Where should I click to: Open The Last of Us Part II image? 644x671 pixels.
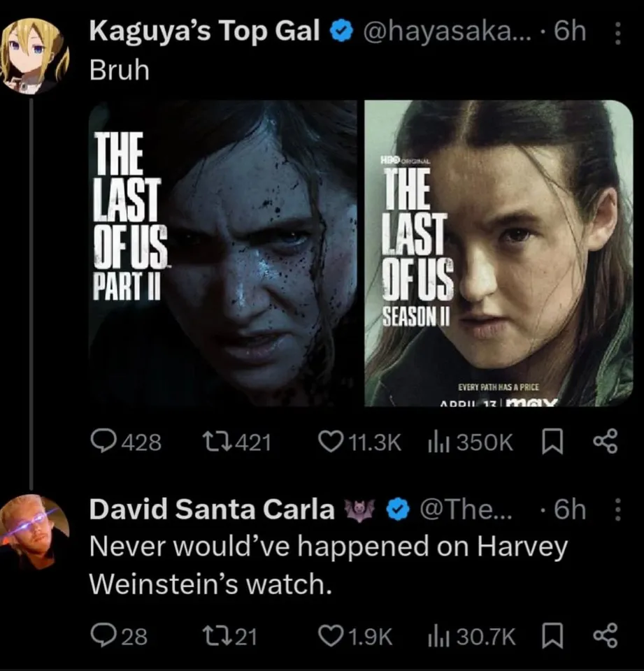point(223,253)
